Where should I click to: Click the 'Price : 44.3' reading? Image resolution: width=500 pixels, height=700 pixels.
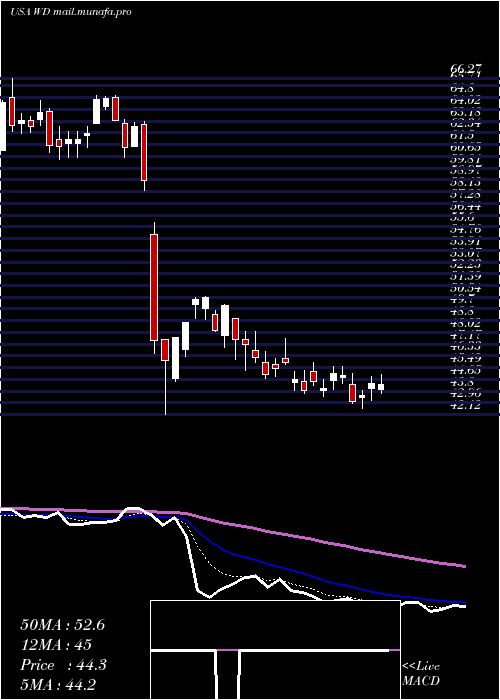click(63, 665)
